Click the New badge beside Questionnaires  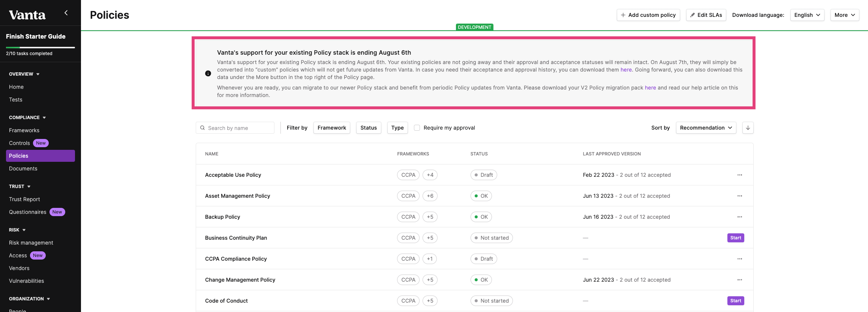[57, 212]
